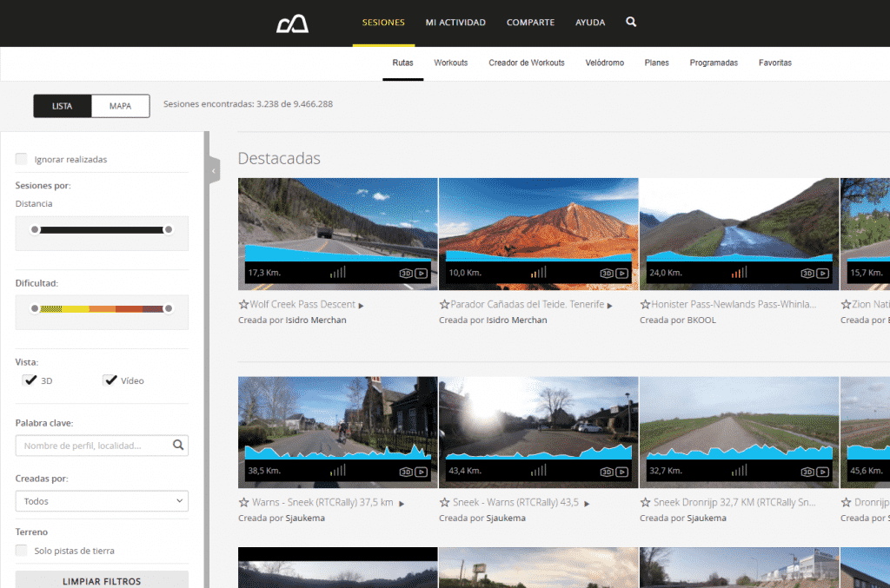Star the Sneek - Warns 43,5 route
Image resolution: width=890 pixels, height=588 pixels.
tap(444, 502)
